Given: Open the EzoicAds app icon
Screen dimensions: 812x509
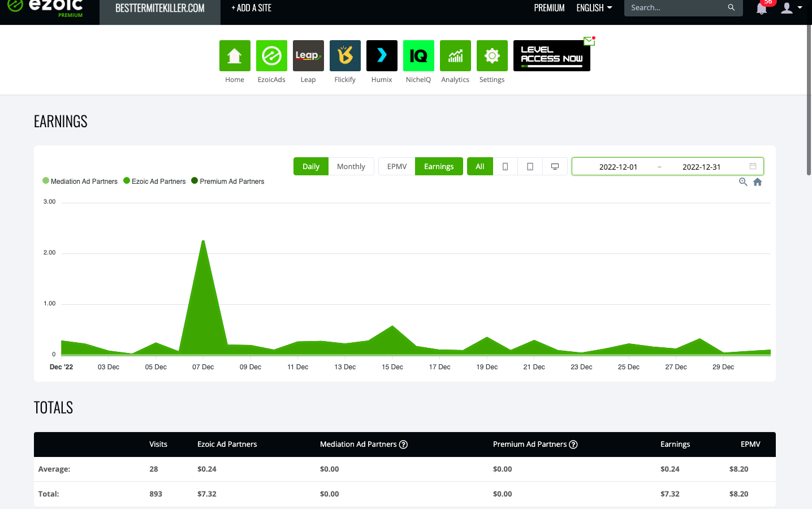Looking at the screenshot, I should point(271,55).
